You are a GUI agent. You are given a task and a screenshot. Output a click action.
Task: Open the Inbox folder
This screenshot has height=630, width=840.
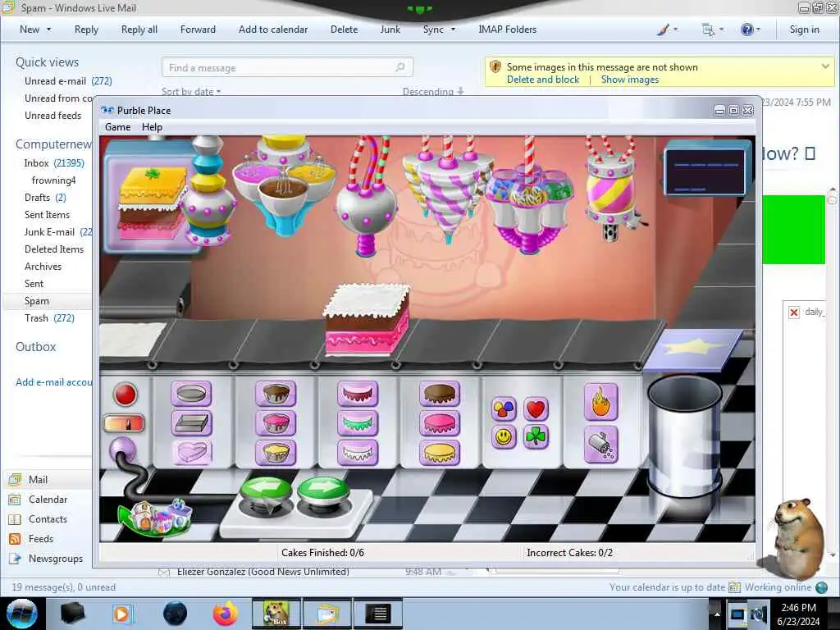(53, 163)
